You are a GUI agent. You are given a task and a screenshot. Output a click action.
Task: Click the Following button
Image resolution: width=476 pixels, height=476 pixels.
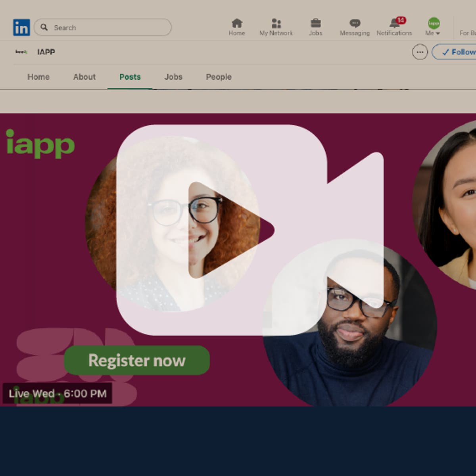pos(454,52)
